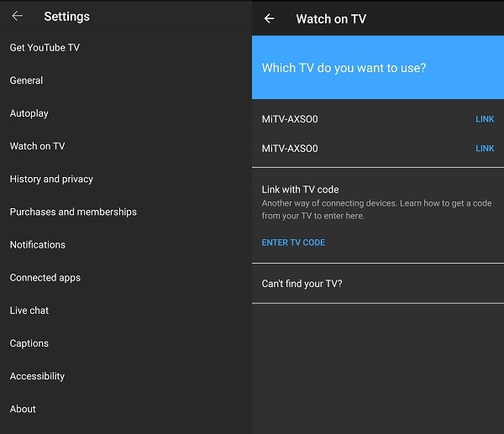Tap the Which TV do you want banner
Image resolution: width=504 pixels, height=434 pixels.
click(x=378, y=67)
